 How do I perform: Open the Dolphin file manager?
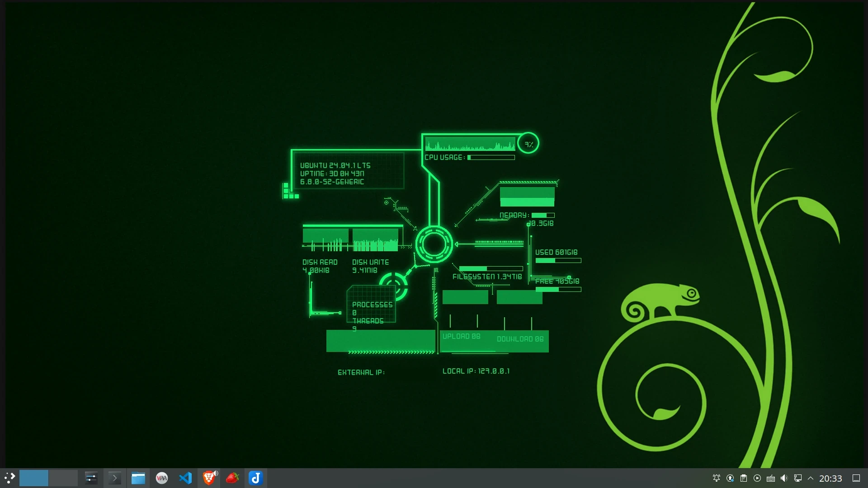pyautogui.click(x=138, y=478)
